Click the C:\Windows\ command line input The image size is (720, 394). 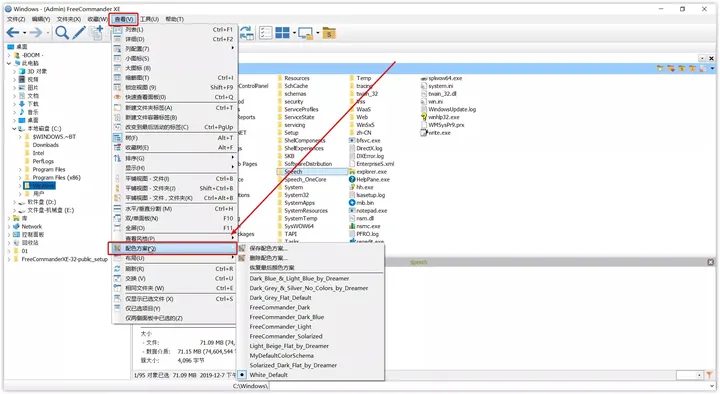(x=491, y=386)
